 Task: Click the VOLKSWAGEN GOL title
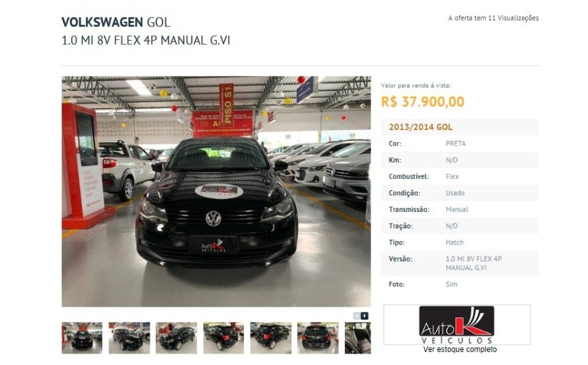point(116,22)
